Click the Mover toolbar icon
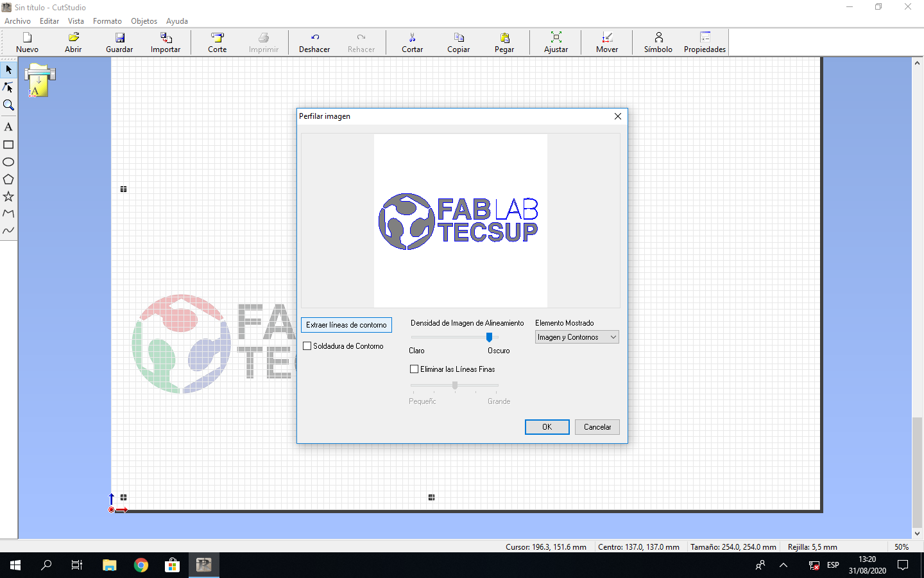 click(x=607, y=42)
